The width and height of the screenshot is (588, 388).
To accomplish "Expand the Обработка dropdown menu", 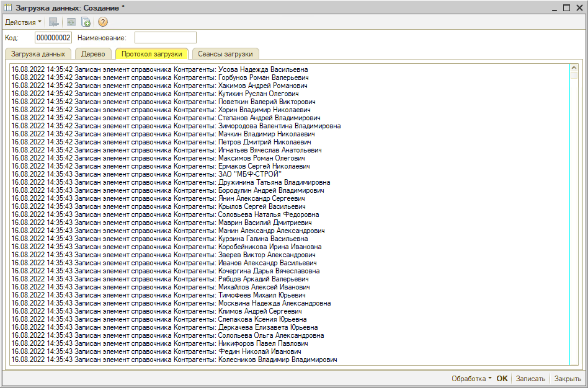I will [471, 379].
